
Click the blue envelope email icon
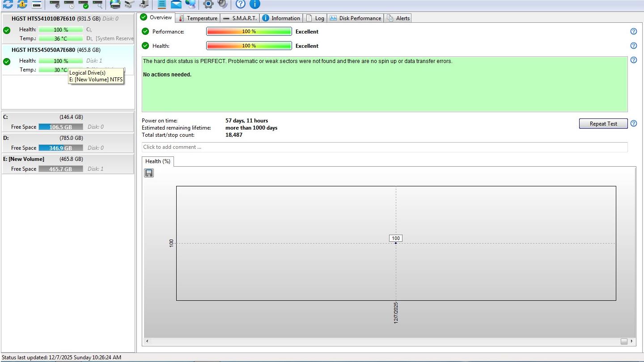[x=176, y=4]
